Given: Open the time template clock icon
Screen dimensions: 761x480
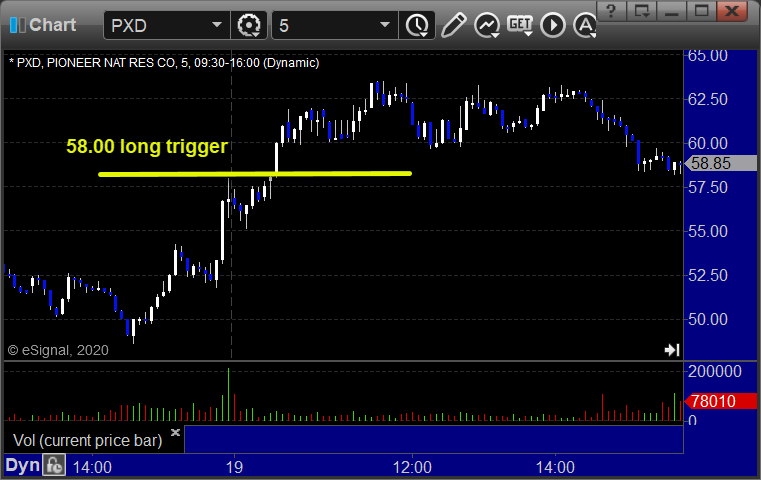Looking at the screenshot, I should (x=417, y=25).
